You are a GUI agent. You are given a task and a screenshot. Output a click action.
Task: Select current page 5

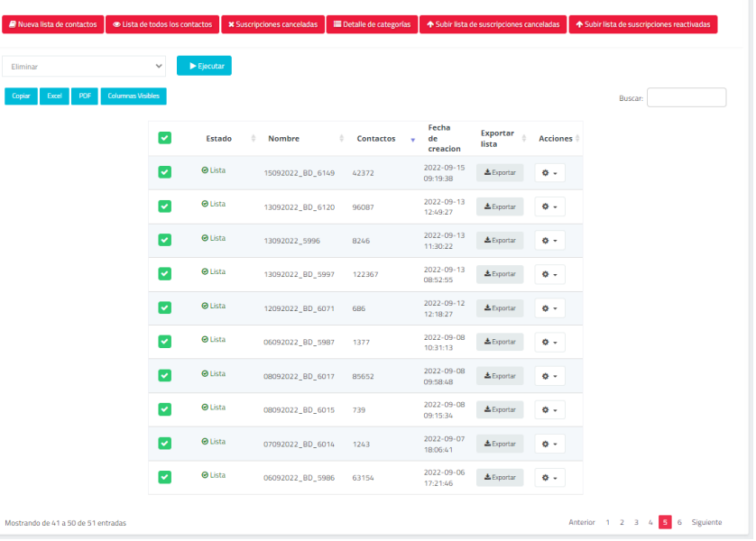coord(665,522)
